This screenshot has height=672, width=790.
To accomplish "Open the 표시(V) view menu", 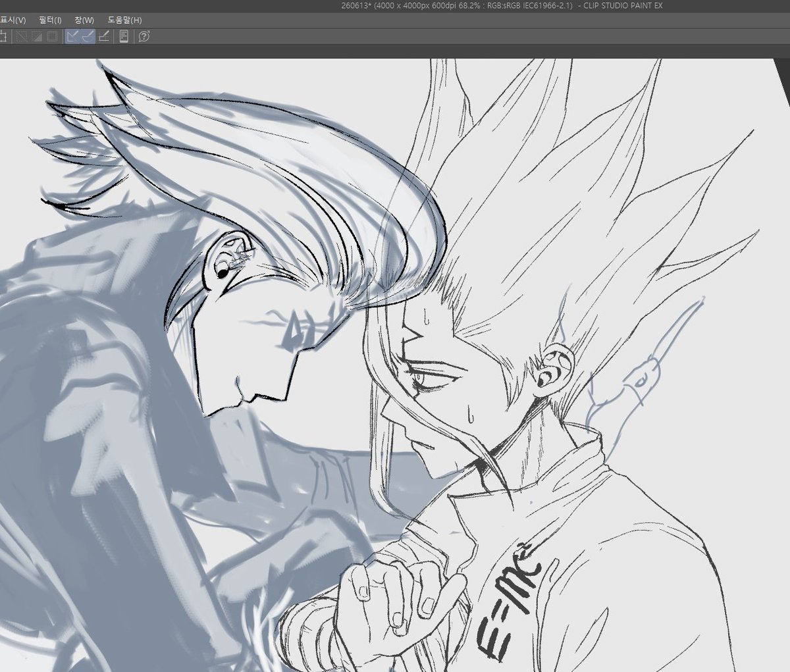I will click(x=13, y=20).
